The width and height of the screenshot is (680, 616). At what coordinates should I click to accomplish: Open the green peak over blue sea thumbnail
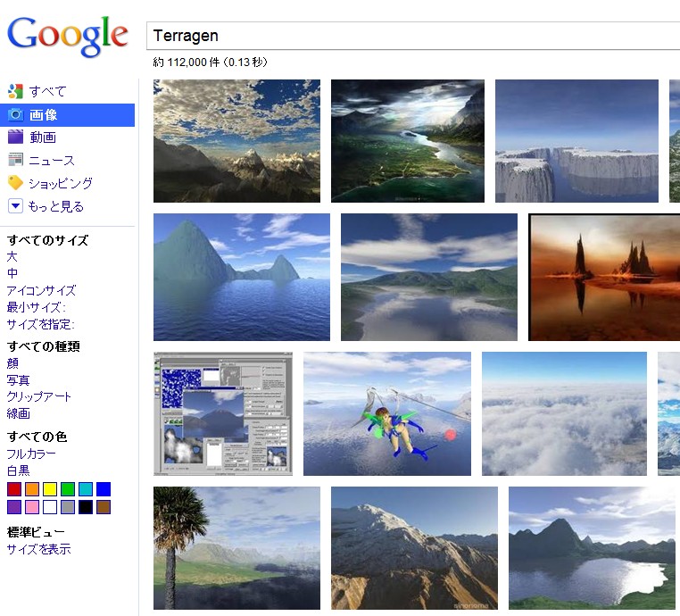[242, 277]
